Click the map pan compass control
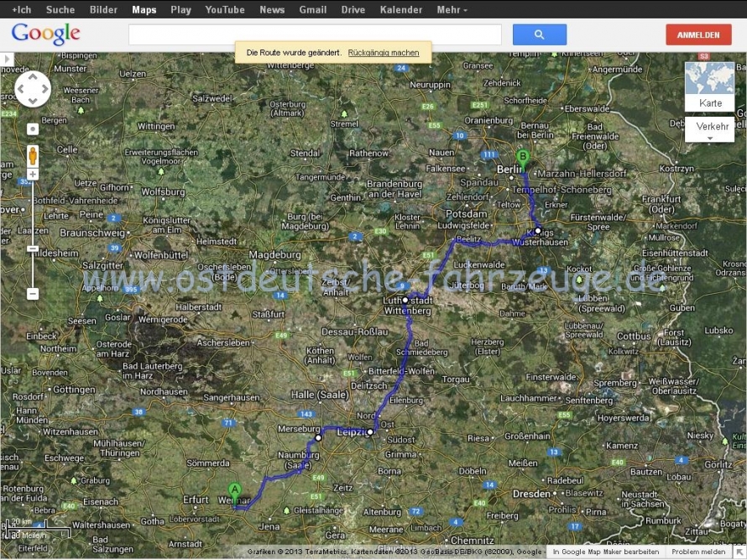This screenshot has width=747, height=560. [x=33, y=89]
